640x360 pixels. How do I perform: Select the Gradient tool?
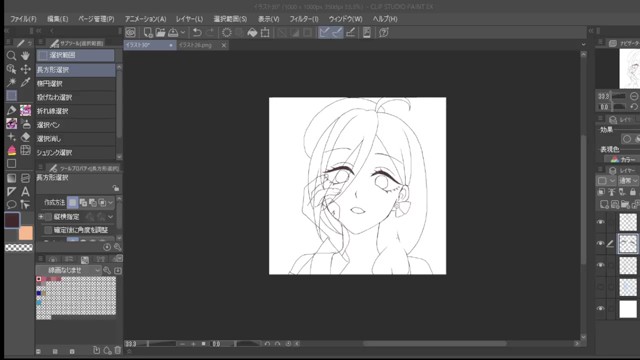(x=11, y=178)
